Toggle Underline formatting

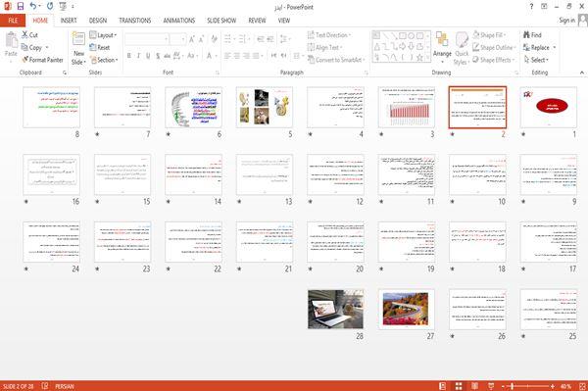pyautogui.click(x=148, y=56)
